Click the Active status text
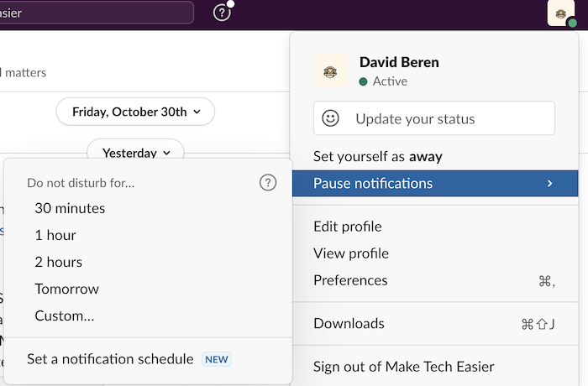This screenshot has width=588, height=386. [390, 81]
